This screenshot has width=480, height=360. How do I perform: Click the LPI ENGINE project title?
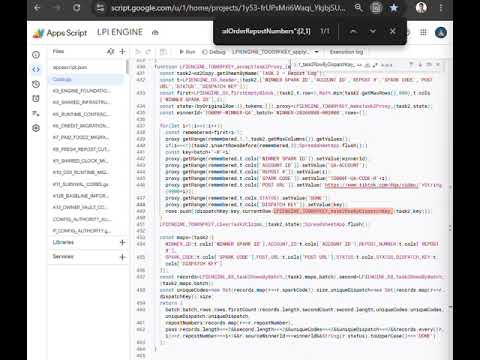tap(120, 32)
